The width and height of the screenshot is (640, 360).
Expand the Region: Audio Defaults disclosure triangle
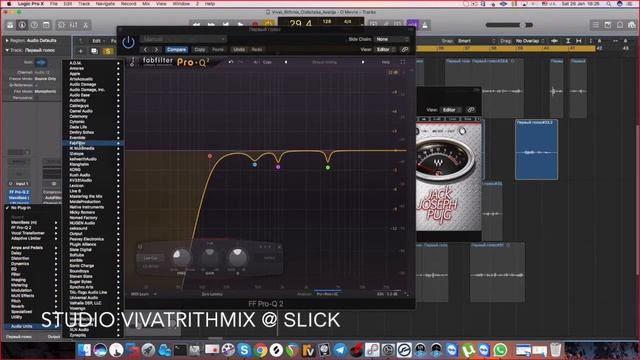click(7, 40)
